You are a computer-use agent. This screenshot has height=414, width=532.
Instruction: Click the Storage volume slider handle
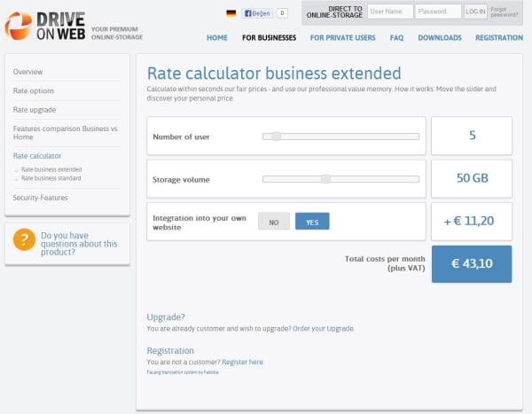click(326, 178)
